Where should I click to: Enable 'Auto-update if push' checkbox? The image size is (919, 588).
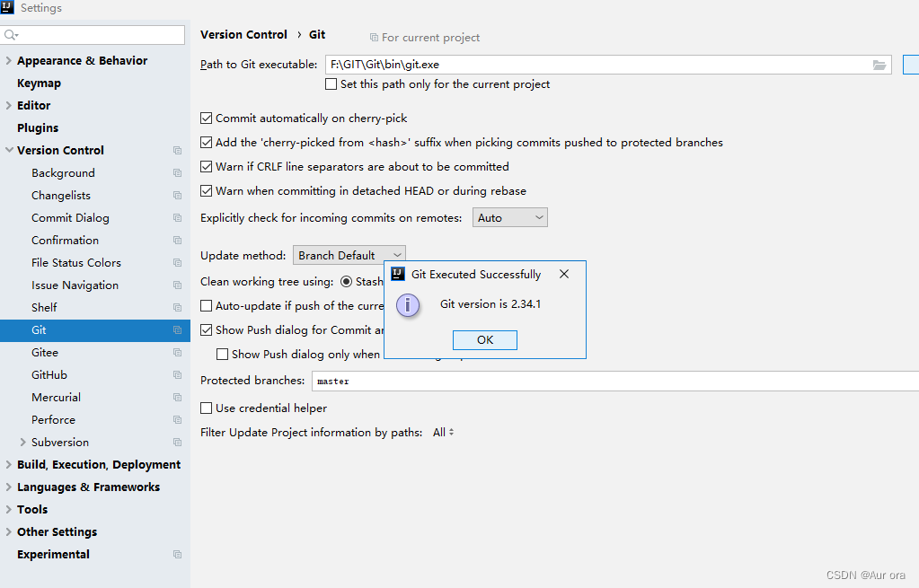click(x=207, y=306)
